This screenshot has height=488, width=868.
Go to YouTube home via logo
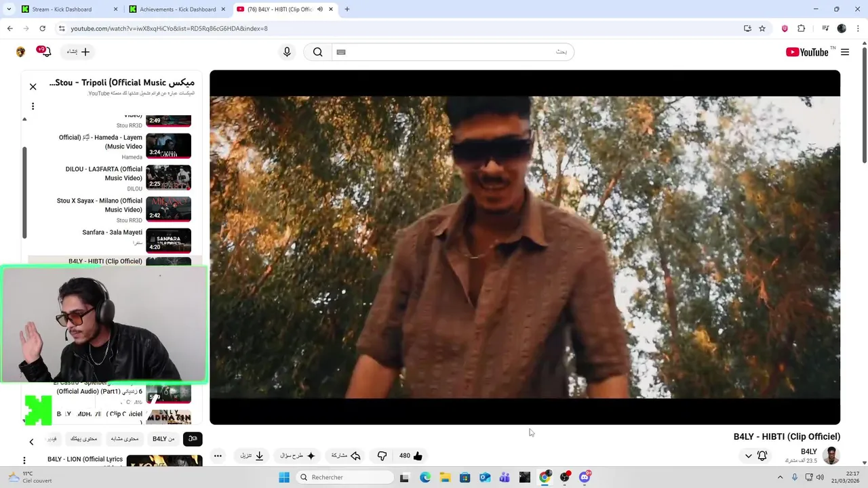[807, 52]
